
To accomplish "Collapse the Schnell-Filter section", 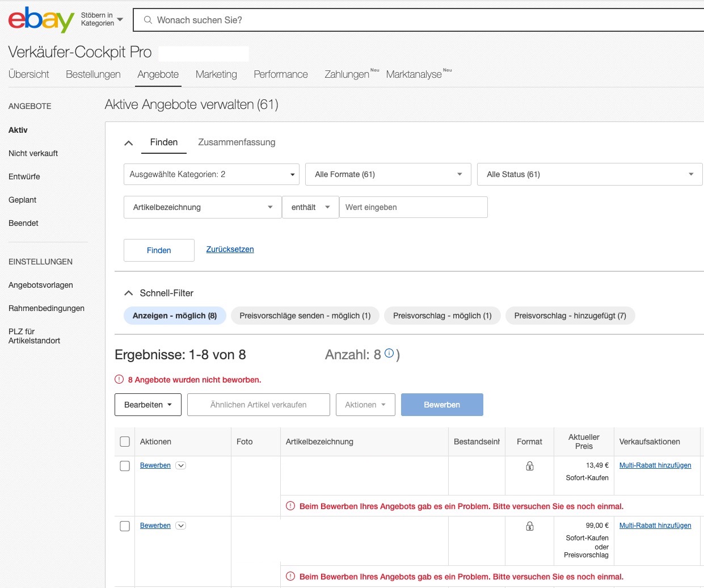I will click(x=129, y=293).
